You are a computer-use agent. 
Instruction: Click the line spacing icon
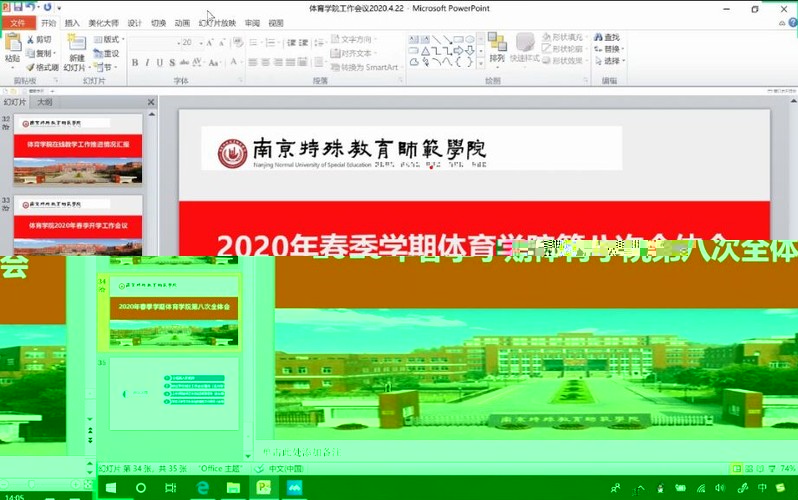[x=320, y=43]
